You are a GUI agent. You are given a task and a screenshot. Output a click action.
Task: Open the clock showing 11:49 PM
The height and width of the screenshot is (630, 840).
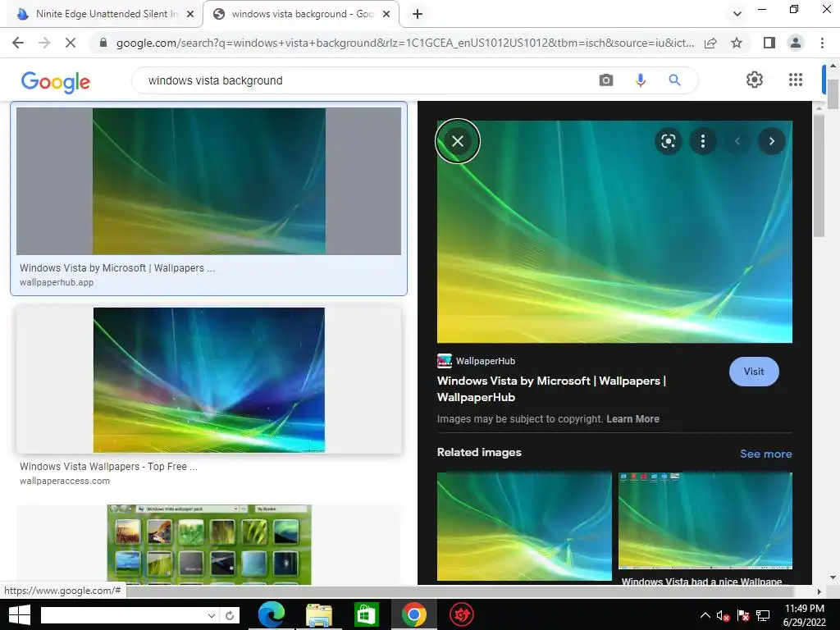(805, 615)
